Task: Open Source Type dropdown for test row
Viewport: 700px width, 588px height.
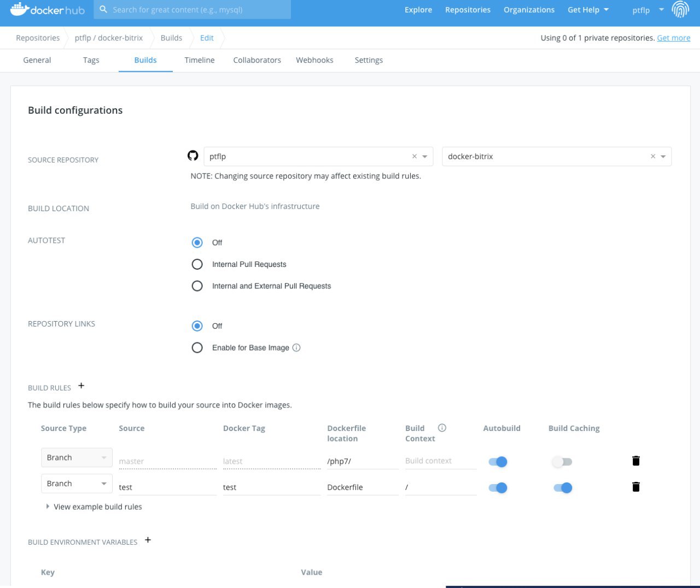Action: coord(77,484)
